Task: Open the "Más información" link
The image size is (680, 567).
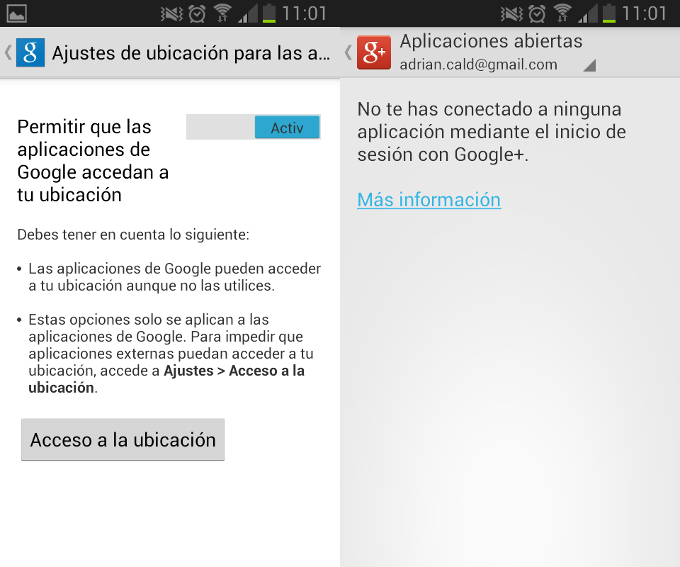Action: pyautogui.click(x=428, y=200)
